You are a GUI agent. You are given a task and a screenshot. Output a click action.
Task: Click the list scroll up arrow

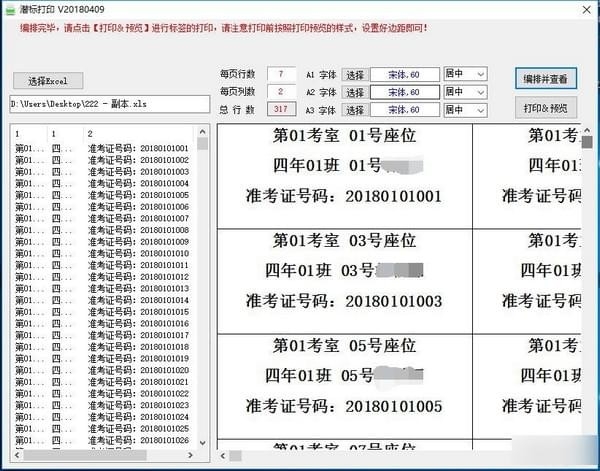click(x=203, y=132)
